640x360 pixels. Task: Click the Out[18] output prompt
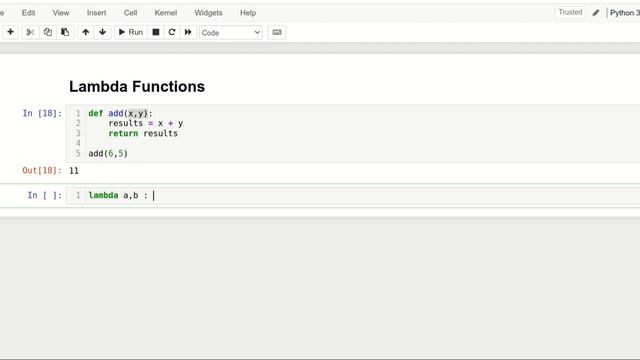coord(42,170)
